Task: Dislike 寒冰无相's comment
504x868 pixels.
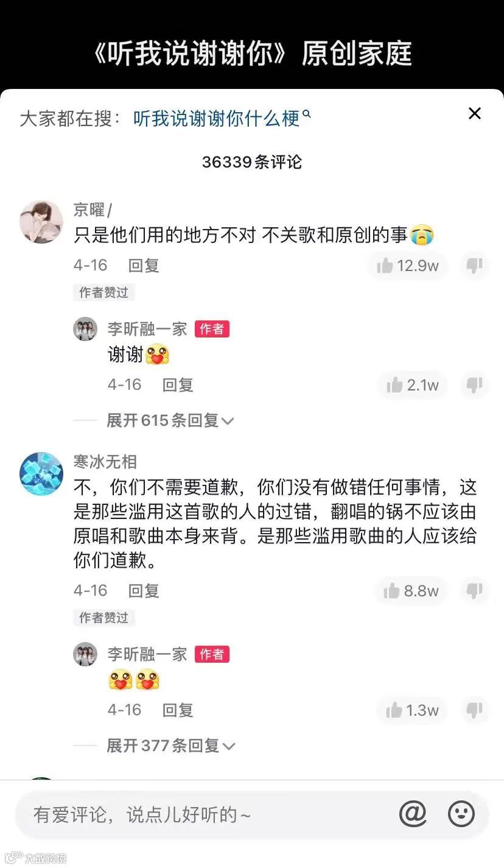Action: [x=474, y=591]
